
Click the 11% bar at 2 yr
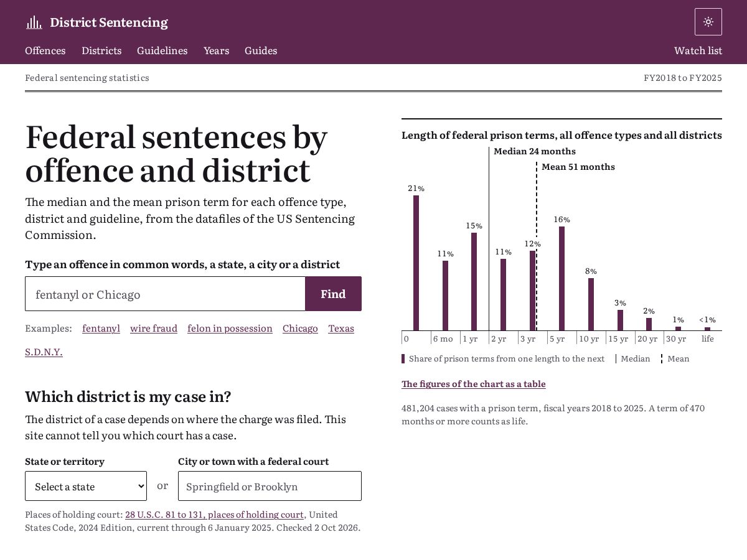point(503,294)
